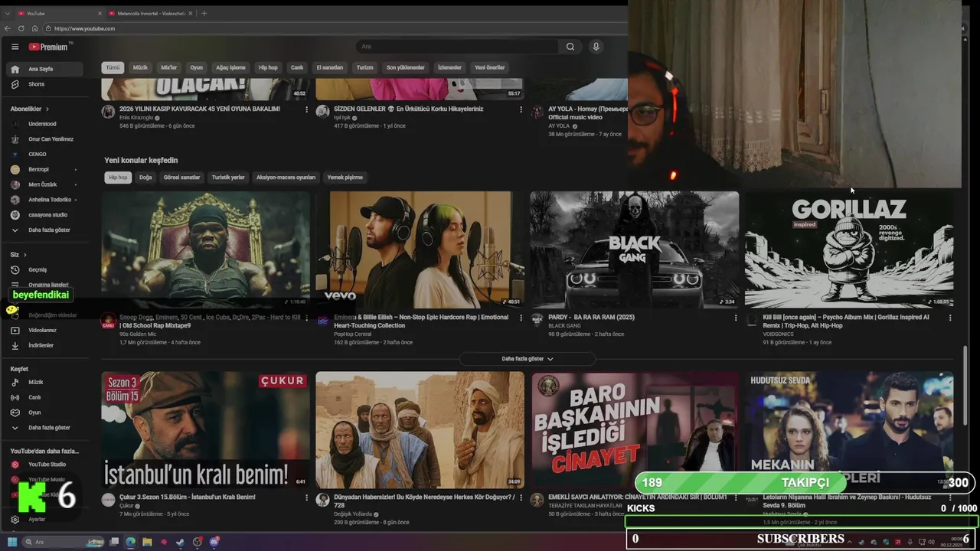Open the Bentropi subscription channel

click(44, 169)
